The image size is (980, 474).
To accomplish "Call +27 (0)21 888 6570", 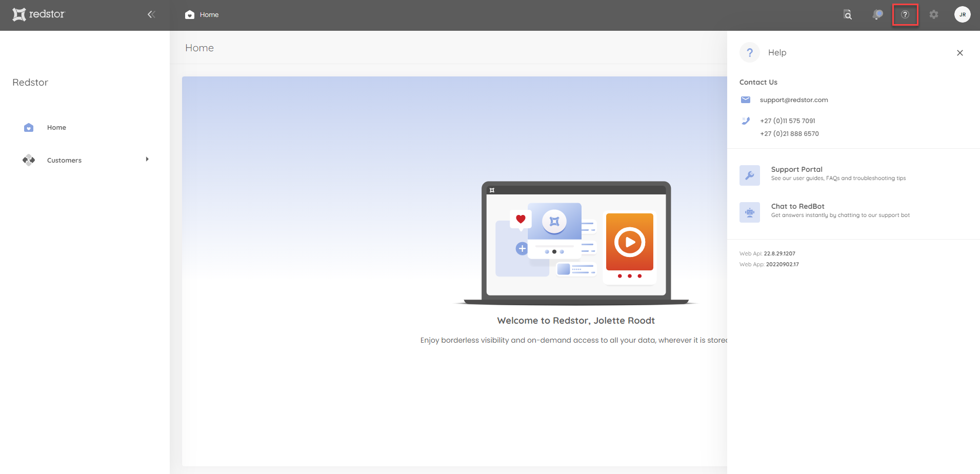I will click(789, 134).
